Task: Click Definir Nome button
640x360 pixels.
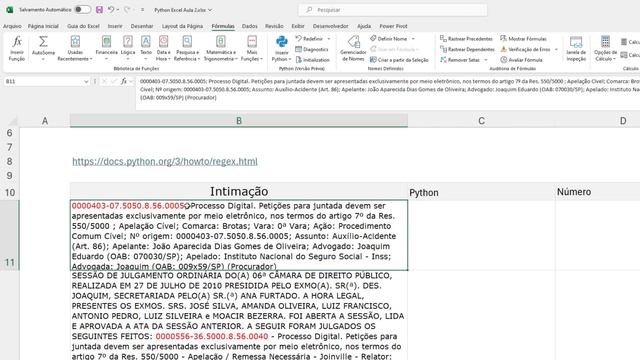Action: (x=389, y=39)
